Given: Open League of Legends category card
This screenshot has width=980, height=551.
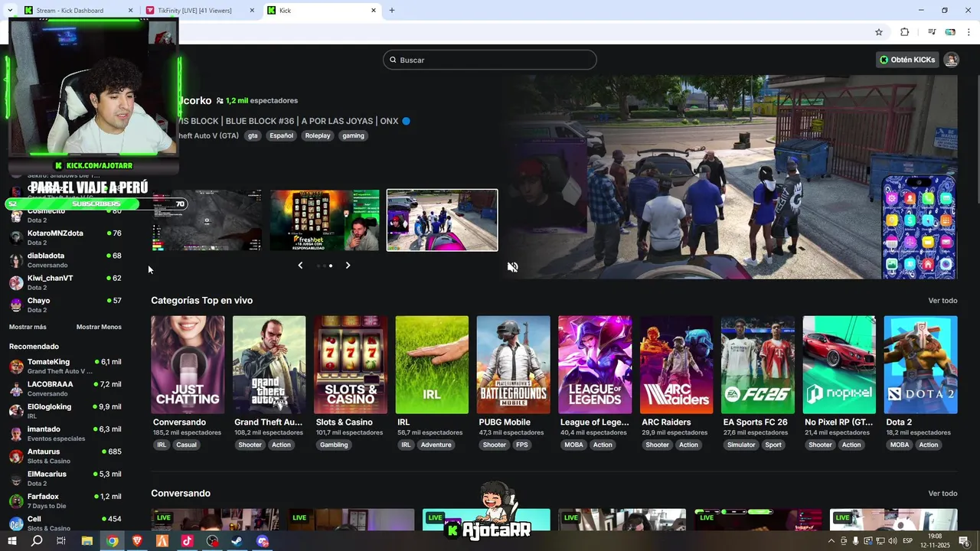Looking at the screenshot, I should pos(595,365).
